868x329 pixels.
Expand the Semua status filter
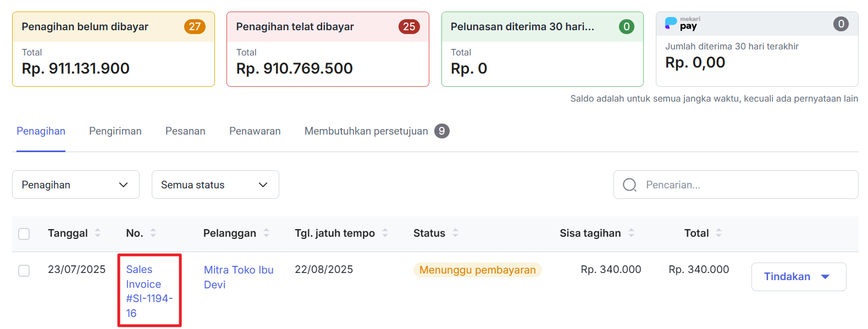pos(215,185)
